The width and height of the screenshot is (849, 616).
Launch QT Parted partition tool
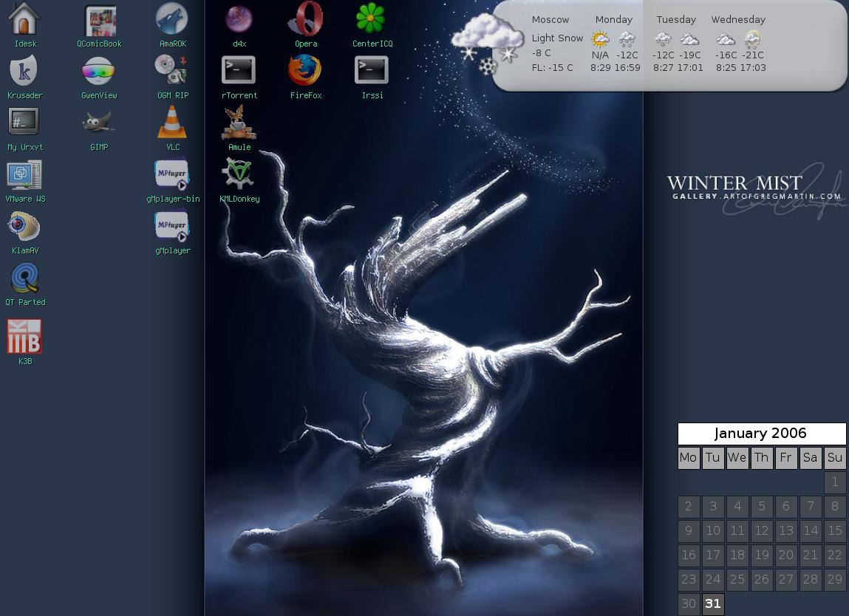25,278
